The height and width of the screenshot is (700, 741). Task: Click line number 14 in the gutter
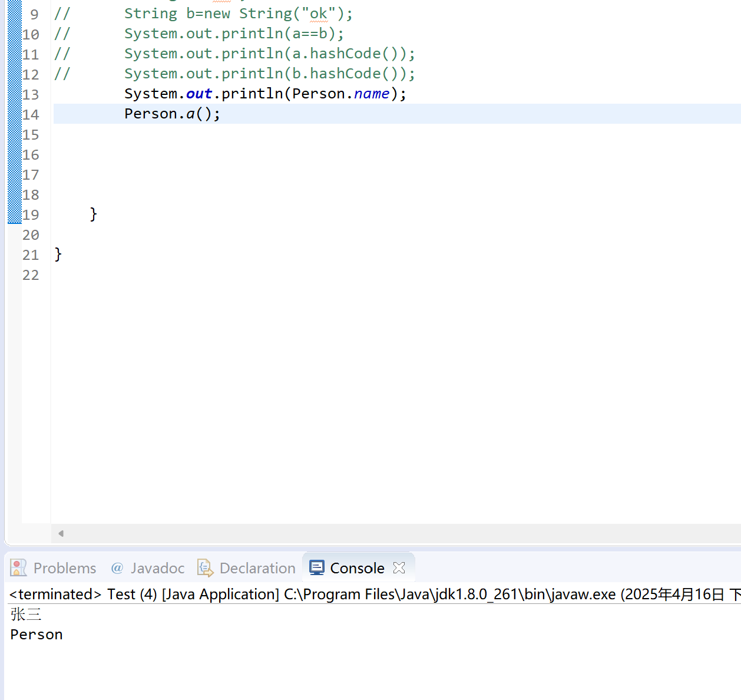coord(31,114)
